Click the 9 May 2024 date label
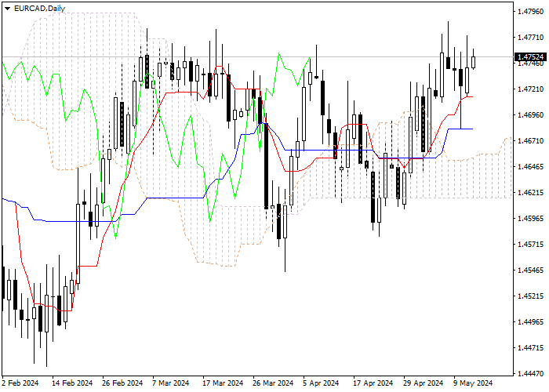 coord(473,383)
